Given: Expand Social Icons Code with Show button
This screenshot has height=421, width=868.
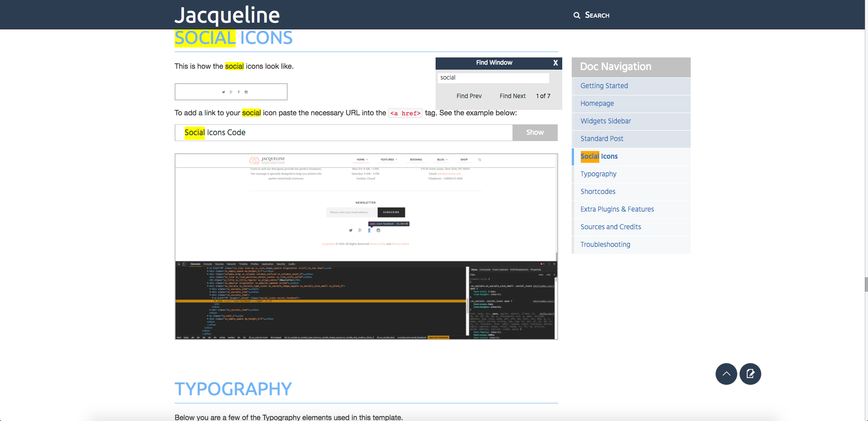Looking at the screenshot, I should coord(535,132).
